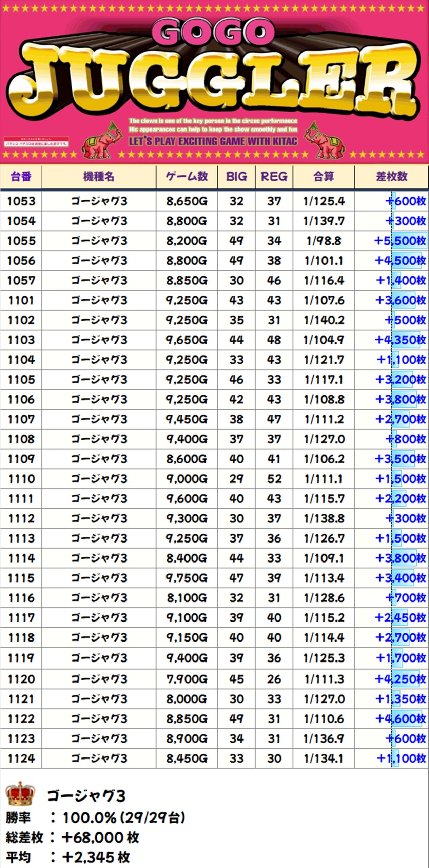Select machine number 1114

tap(21, 558)
